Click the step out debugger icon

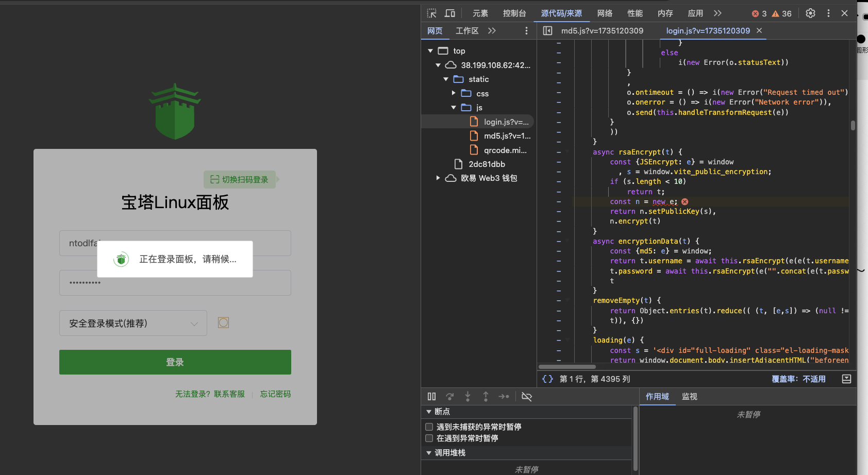point(486,396)
